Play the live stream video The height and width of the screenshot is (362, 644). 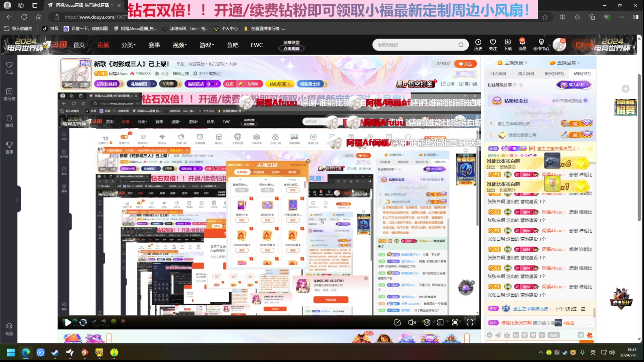tap(67, 322)
